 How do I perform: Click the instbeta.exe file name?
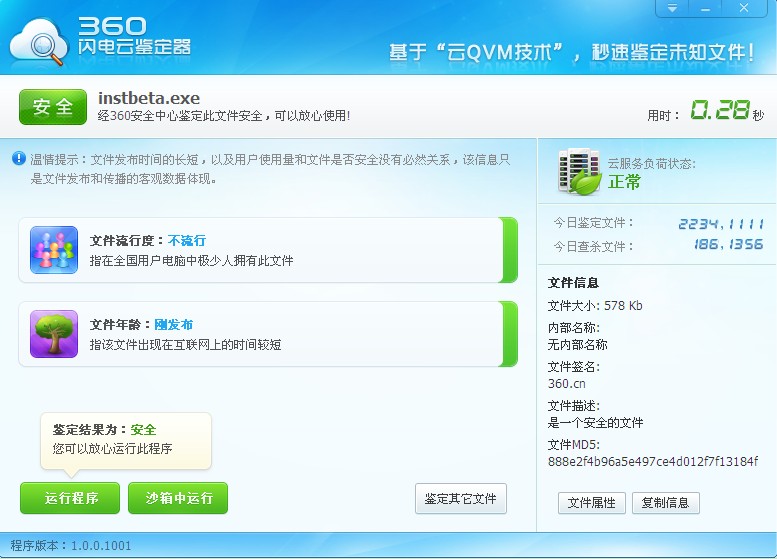tap(149, 98)
